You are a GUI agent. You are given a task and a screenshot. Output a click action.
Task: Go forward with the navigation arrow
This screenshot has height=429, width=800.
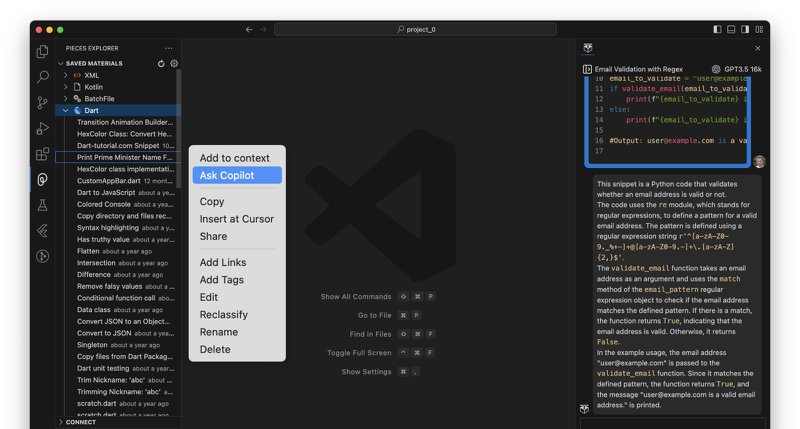point(263,30)
